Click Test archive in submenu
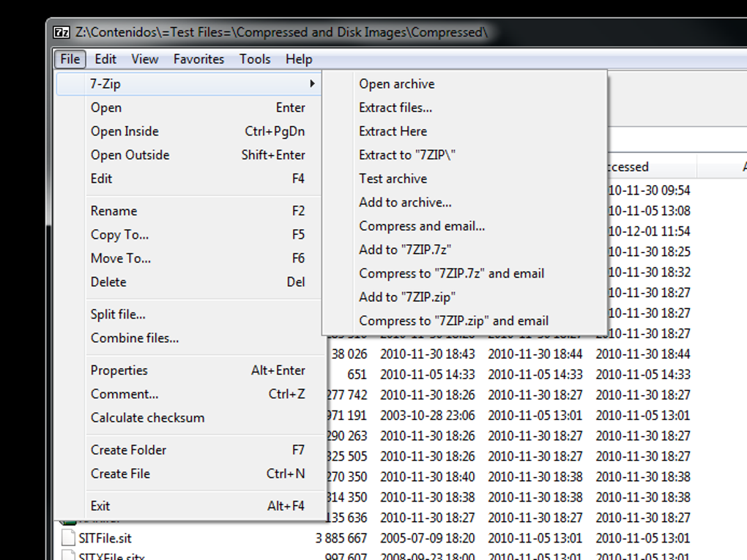The height and width of the screenshot is (560, 747). [x=464, y=179]
